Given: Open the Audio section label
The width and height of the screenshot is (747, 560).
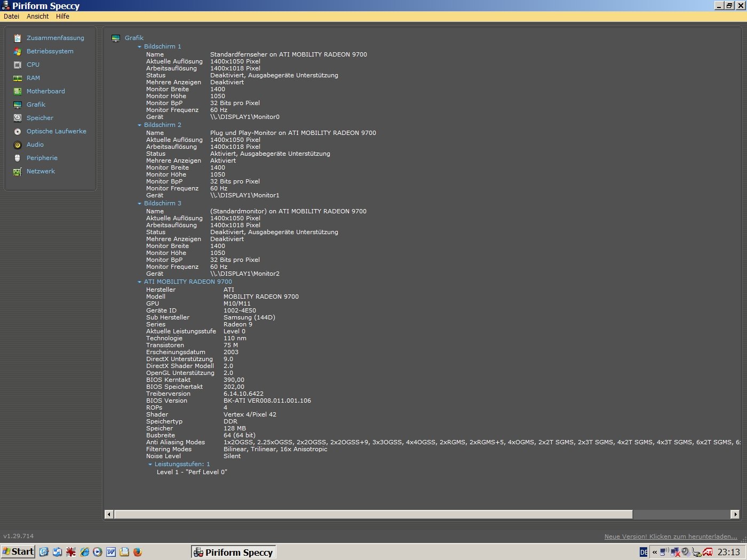Looking at the screenshot, I should pyautogui.click(x=35, y=145).
